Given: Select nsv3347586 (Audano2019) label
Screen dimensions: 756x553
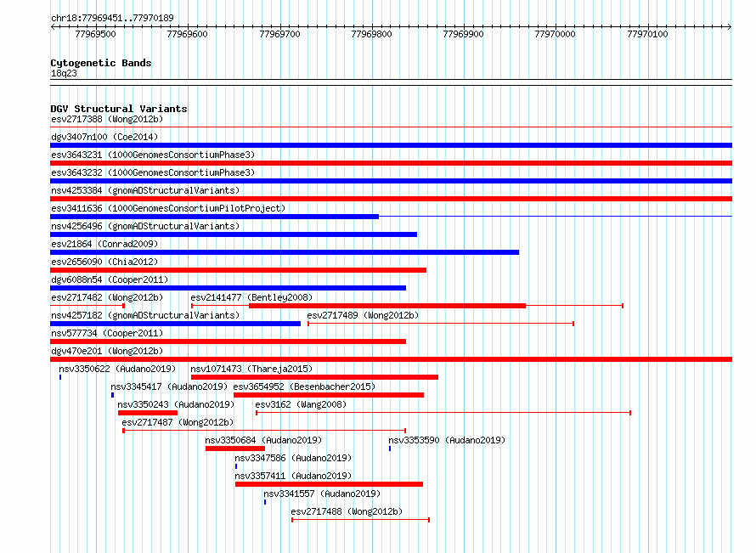Looking at the screenshot, I should [293, 458].
